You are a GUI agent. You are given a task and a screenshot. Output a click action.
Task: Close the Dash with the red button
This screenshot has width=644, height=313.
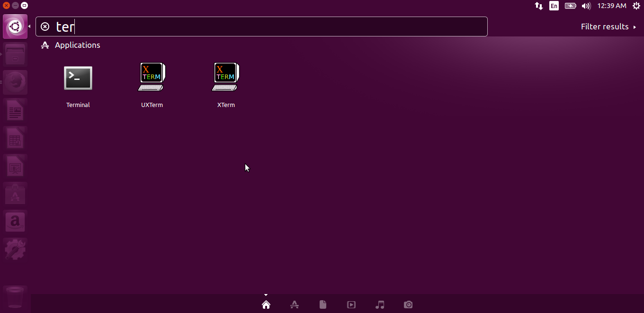pyautogui.click(x=6, y=6)
